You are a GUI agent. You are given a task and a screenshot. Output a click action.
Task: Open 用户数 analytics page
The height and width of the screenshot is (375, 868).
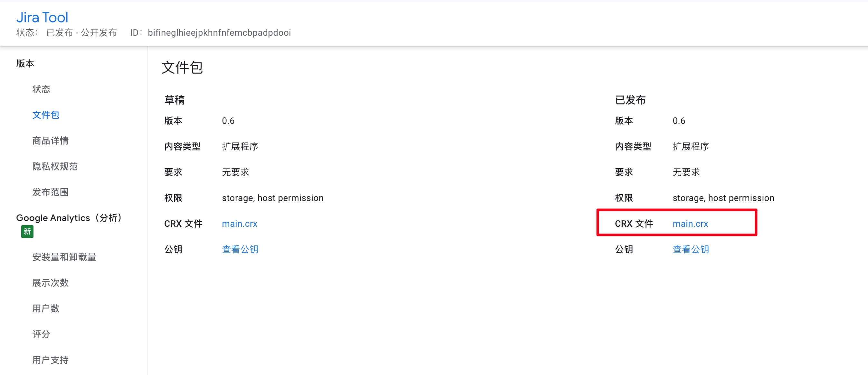click(46, 308)
